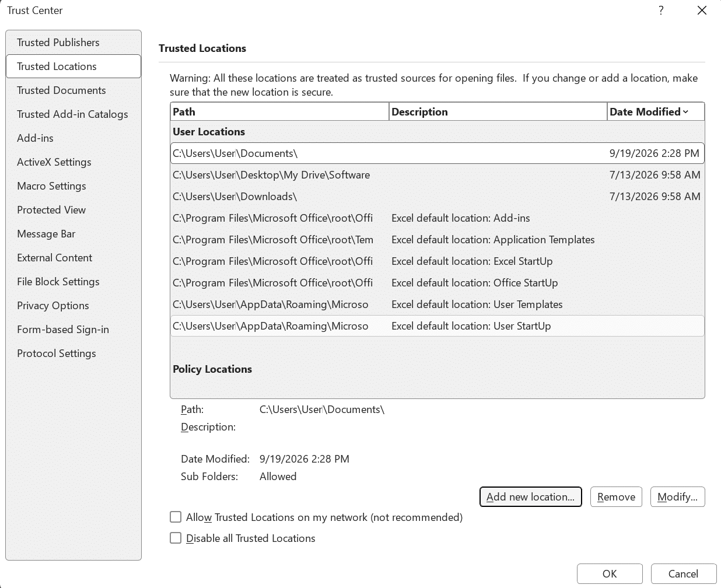
Task: Open Trusted Add-in Catalogs
Action: point(73,114)
